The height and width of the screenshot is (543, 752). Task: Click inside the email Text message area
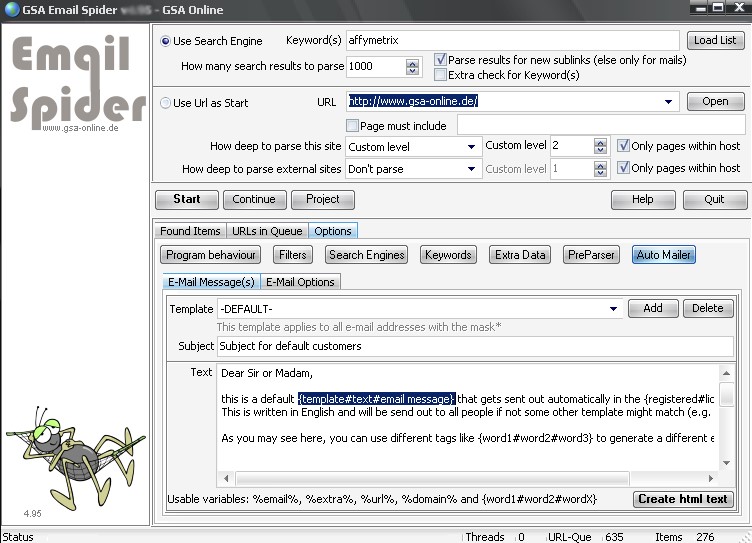[468, 417]
